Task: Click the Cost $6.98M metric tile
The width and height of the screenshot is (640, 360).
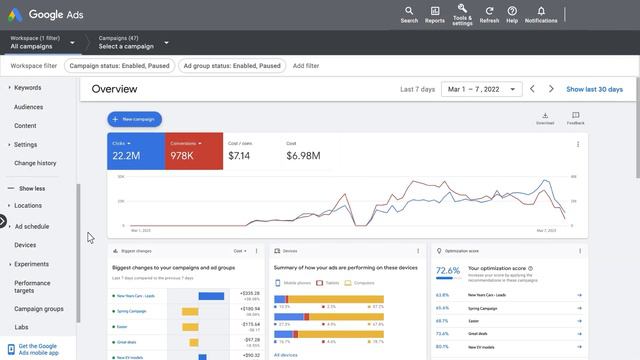Action: [x=310, y=151]
